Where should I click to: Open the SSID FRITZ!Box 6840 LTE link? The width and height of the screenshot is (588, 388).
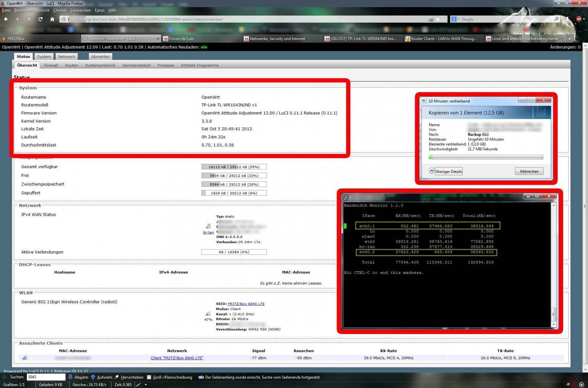[x=246, y=304]
